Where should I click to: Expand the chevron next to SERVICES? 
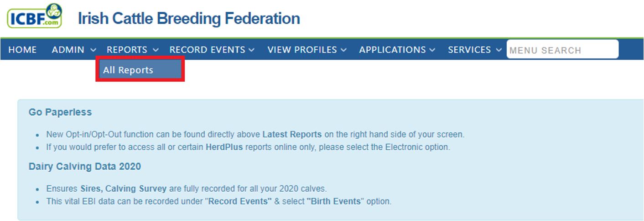coord(499,50)
